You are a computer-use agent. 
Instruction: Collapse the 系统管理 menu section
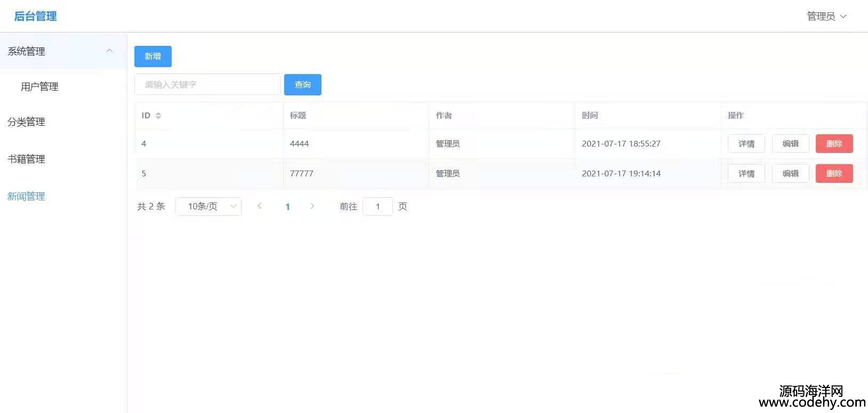pos(109,51)
